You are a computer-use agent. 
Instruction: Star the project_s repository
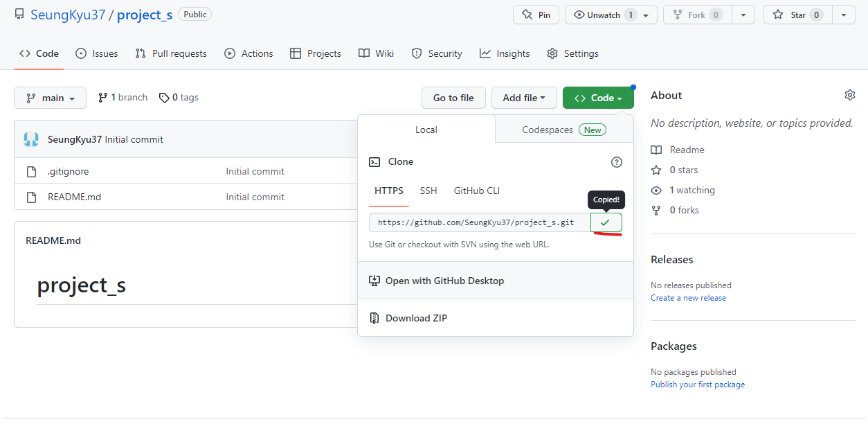(x=797, y=15)
